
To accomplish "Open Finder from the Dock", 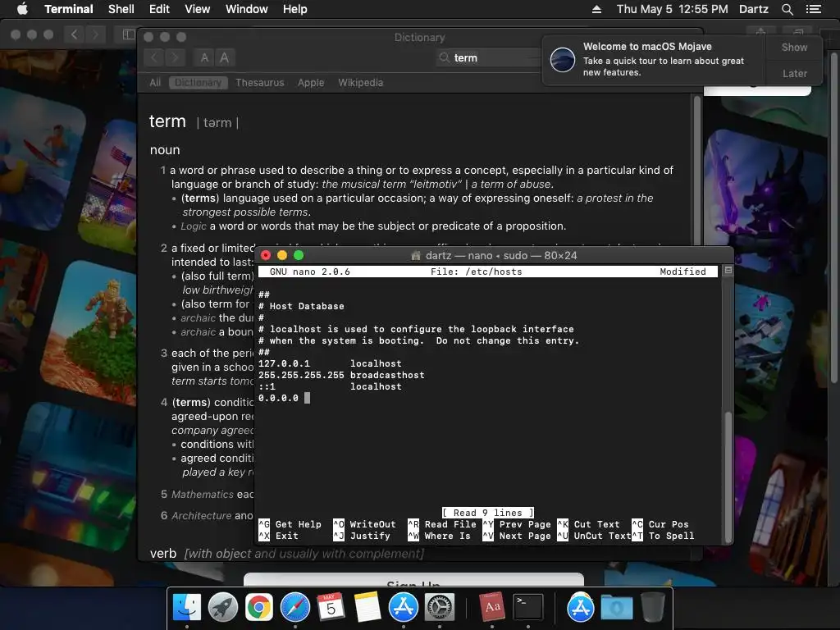I will [187, 608].
